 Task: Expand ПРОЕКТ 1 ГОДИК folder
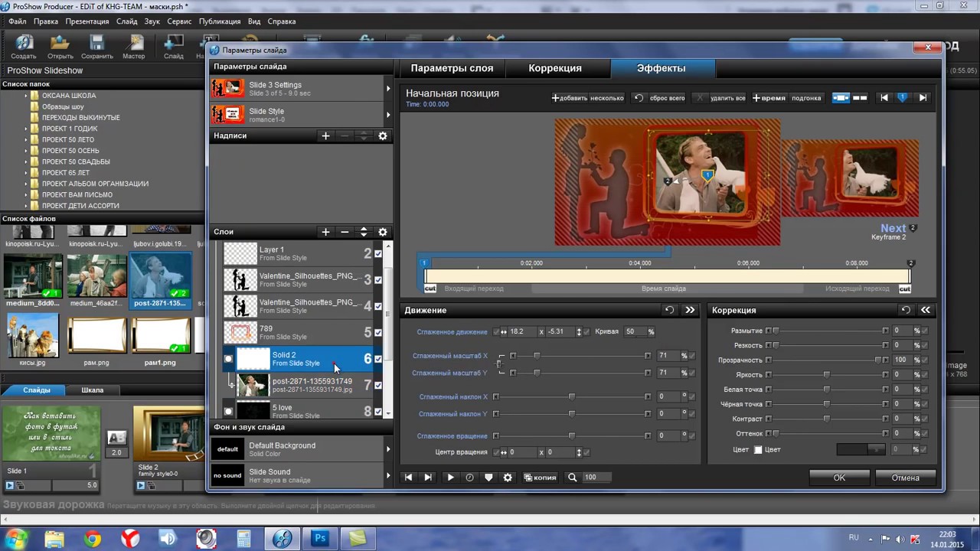(x=25, y=129)
